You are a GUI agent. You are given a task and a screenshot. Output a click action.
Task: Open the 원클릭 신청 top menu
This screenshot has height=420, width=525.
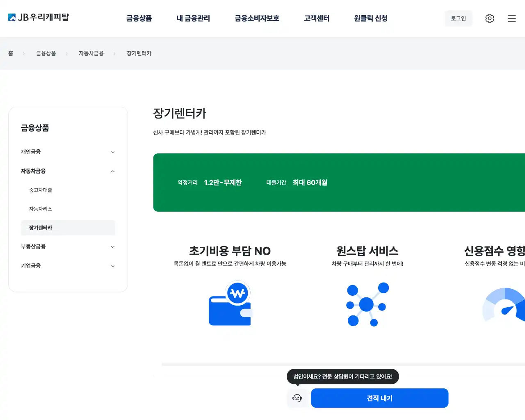tap(371, 18)
